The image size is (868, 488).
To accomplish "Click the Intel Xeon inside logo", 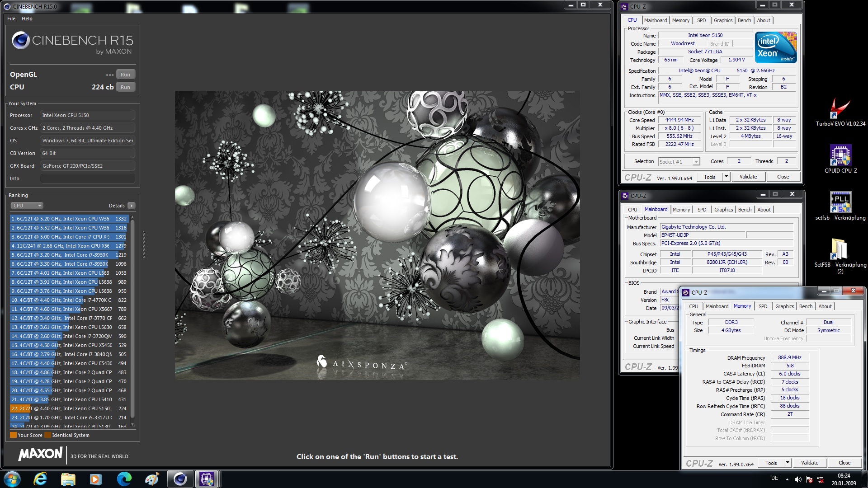I will tap(776, 47).
